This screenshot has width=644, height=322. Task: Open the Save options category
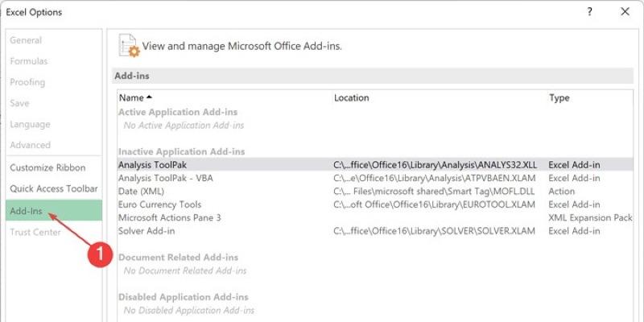[x=19, y=103]
